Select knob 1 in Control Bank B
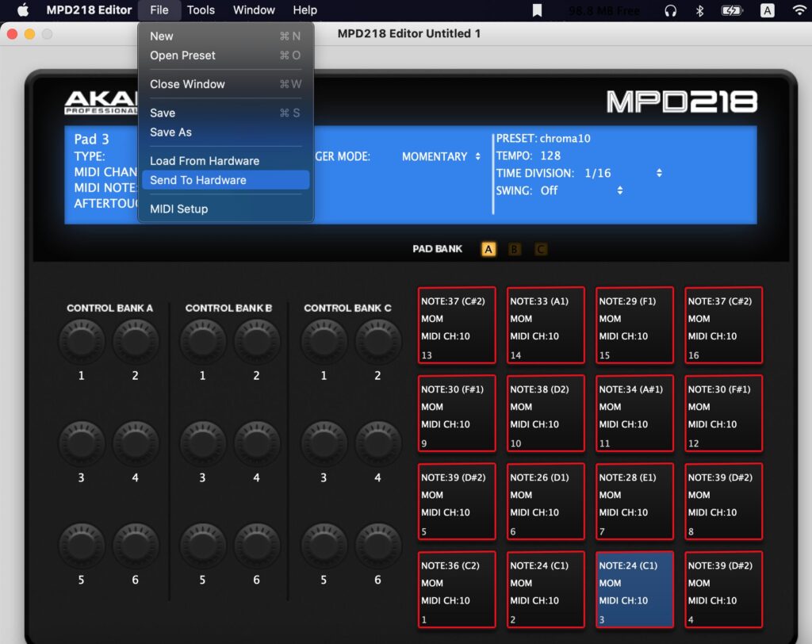The width and height of the screenshot is (812, 644). pyautogui.click(x=202, y=341)
